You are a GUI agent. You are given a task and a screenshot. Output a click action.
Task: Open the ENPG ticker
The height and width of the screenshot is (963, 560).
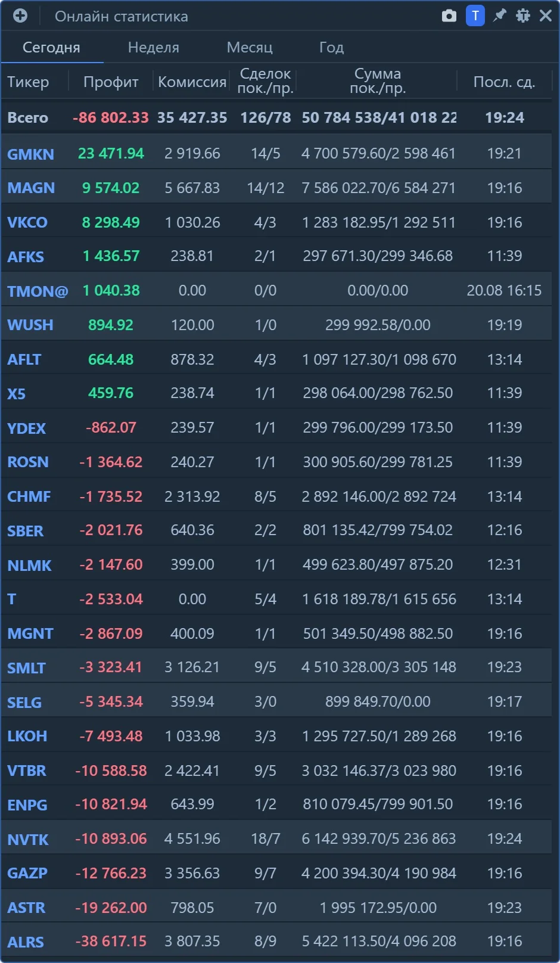click(27, 805)
